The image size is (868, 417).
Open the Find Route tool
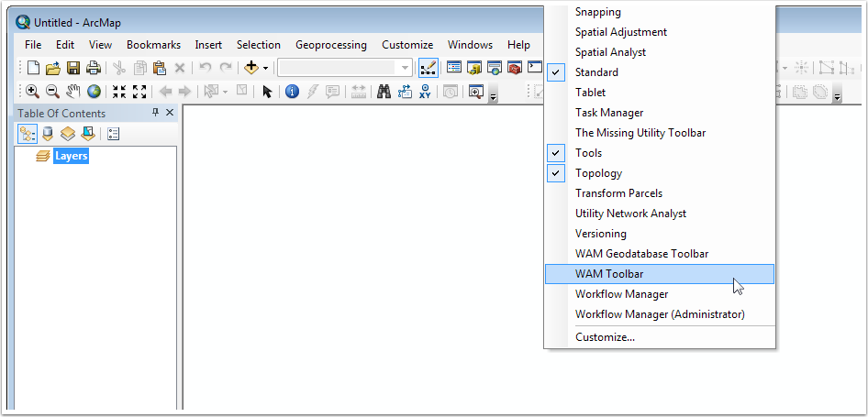(405, 92)
